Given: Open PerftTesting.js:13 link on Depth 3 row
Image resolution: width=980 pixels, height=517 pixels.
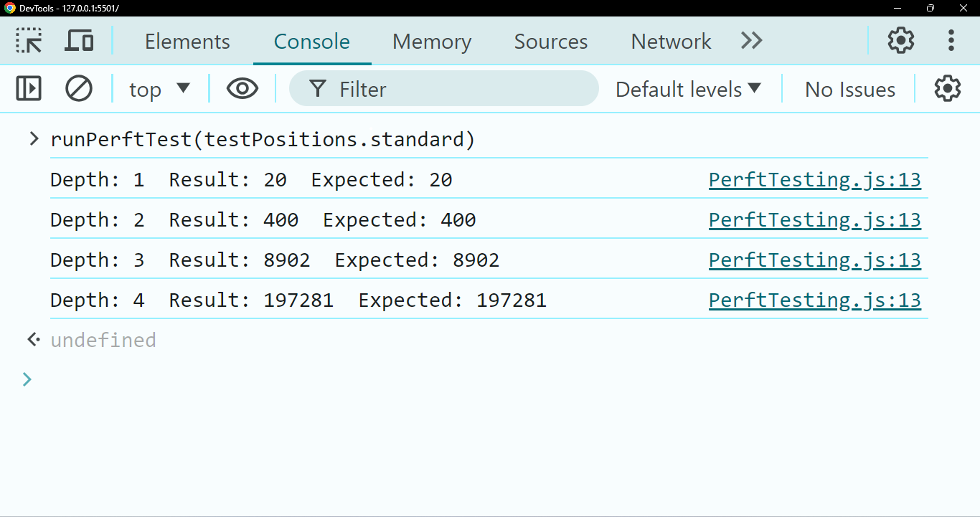Looking at the screenshot, I should pyautogui.click(x=815, y=260).
